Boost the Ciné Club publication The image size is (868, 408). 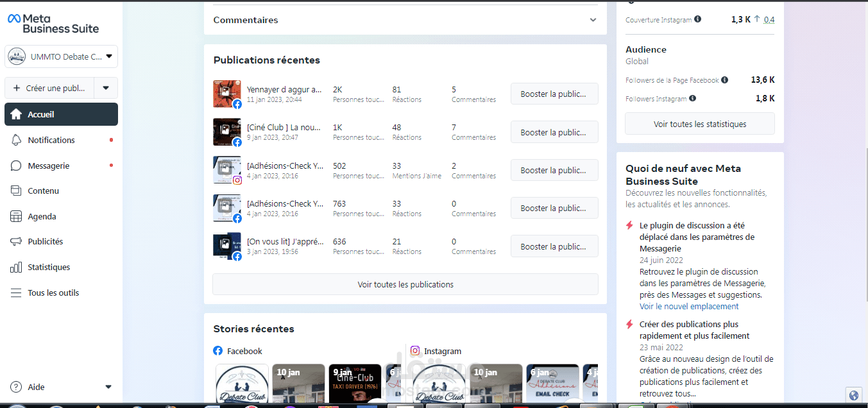pos(554,132)
